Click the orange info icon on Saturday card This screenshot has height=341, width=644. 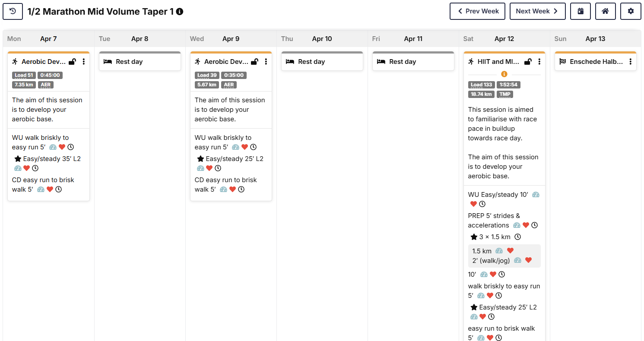tap(504, 74)
